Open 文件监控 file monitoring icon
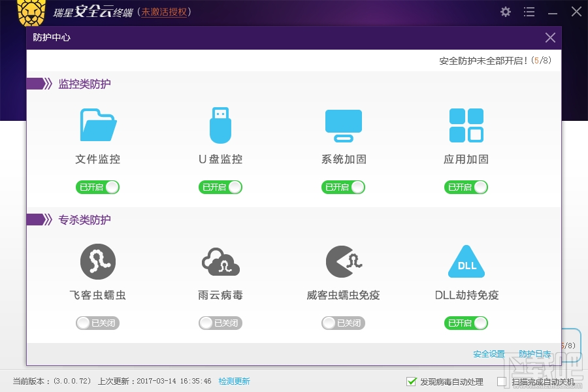The image size is (588, 392). click(97, 124)
